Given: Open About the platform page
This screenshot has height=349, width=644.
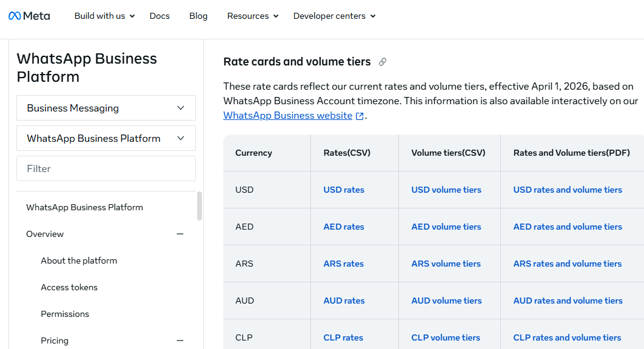Looking at the screenshot, I should [x=79, y=261].
